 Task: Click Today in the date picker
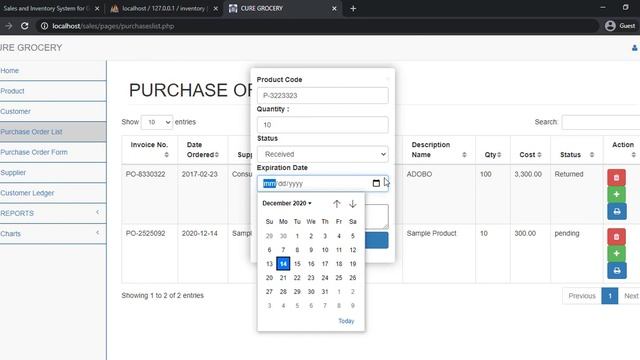point(346,321)
